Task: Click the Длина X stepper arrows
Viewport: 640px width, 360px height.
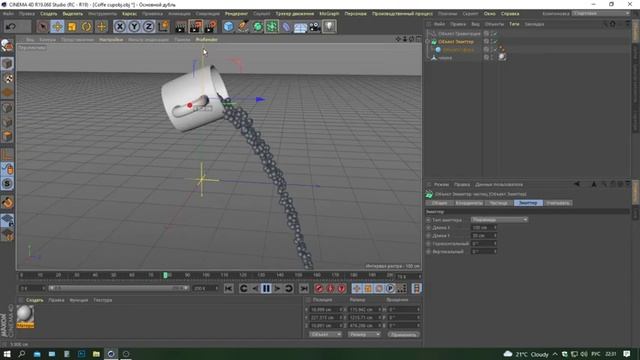Action: pos(495,228)
